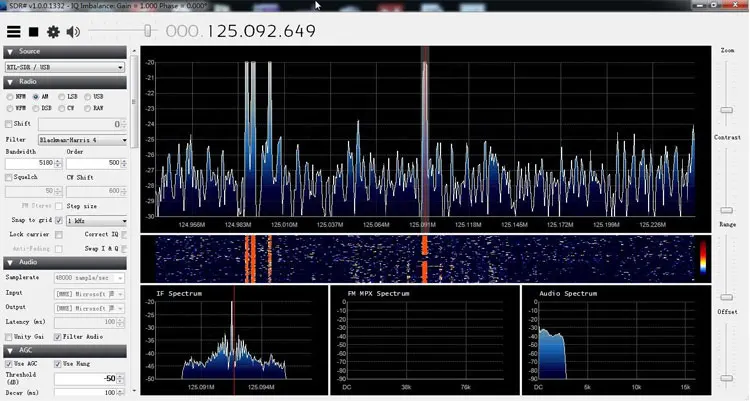Select NFM demodulation mode
Screen dimensions: 750x401
click(10, 97)
